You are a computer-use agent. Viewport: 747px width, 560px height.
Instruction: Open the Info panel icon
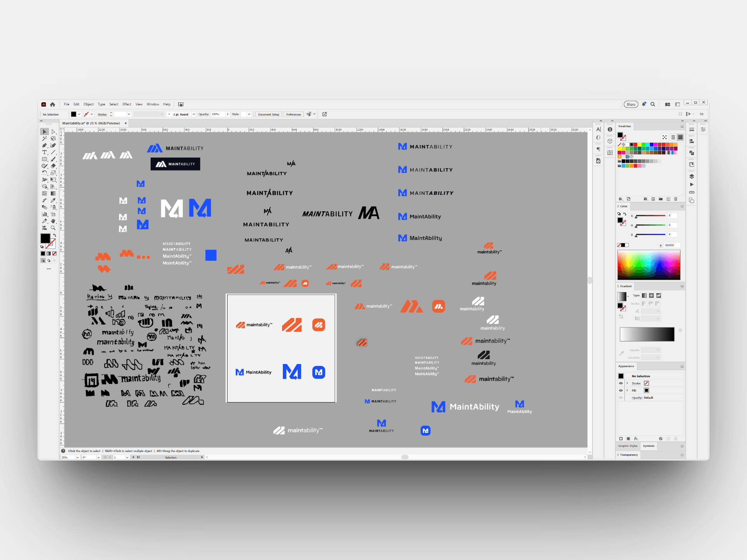[x=610, y=129]
